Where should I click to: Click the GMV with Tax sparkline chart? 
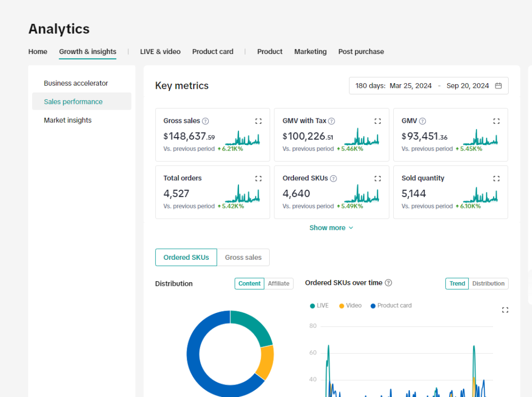pos(362,137)
